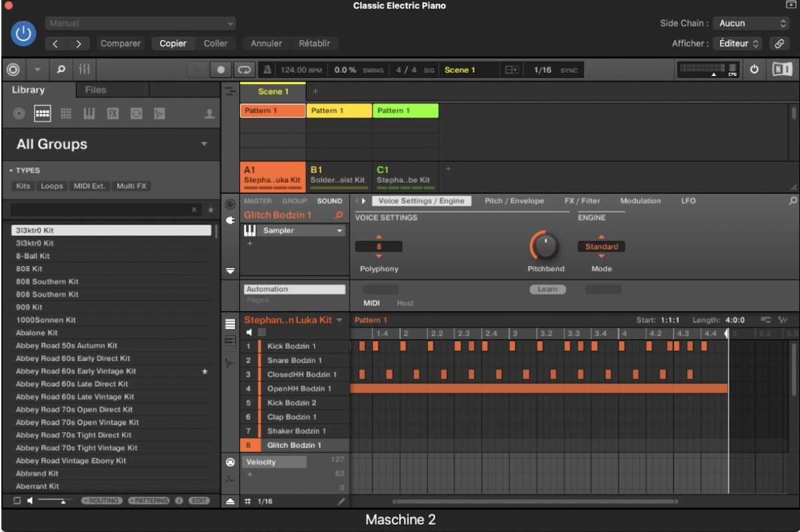Select the GROUP channel tab
Image resolution: width=800 pixels, height=532 pixels.
(x=295, y=201)
